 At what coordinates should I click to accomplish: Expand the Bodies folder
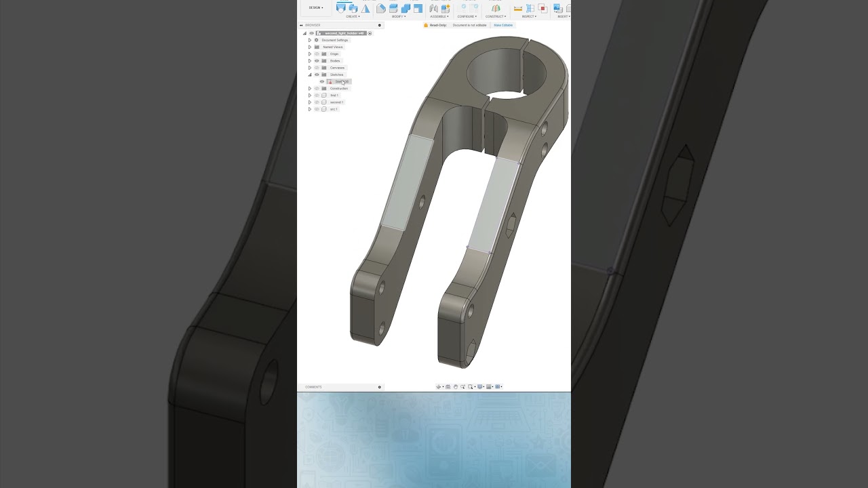(x=310, y=61)
